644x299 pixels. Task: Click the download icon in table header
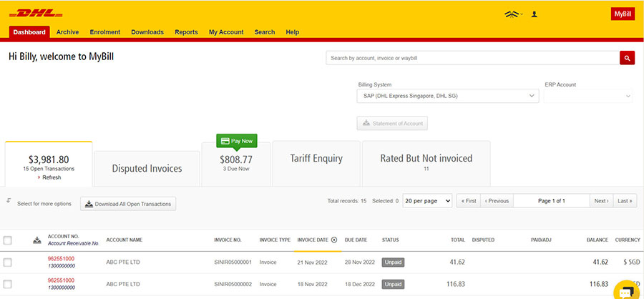37,240
